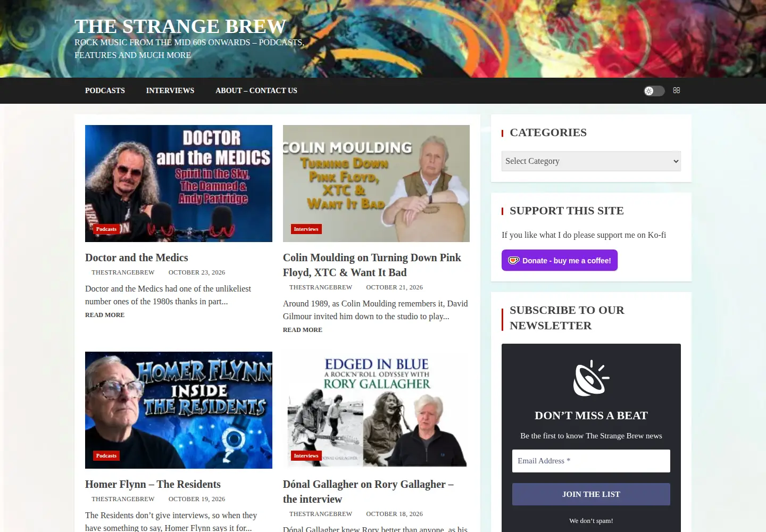Open Doctor and the Medics headline
The width and height of the screenshot is (766, 532).
click(x=137, y=257)
